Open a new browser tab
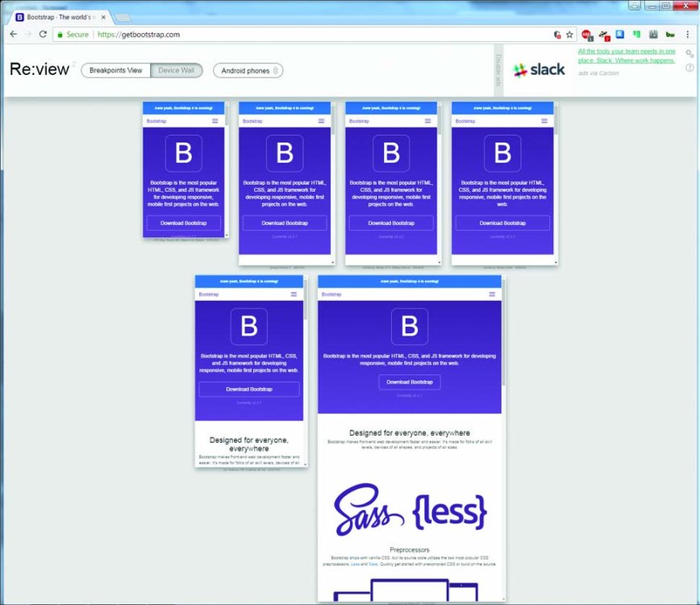Image resolution: width=700 pixels, height=605 pixels. click(x=123, y=18)
